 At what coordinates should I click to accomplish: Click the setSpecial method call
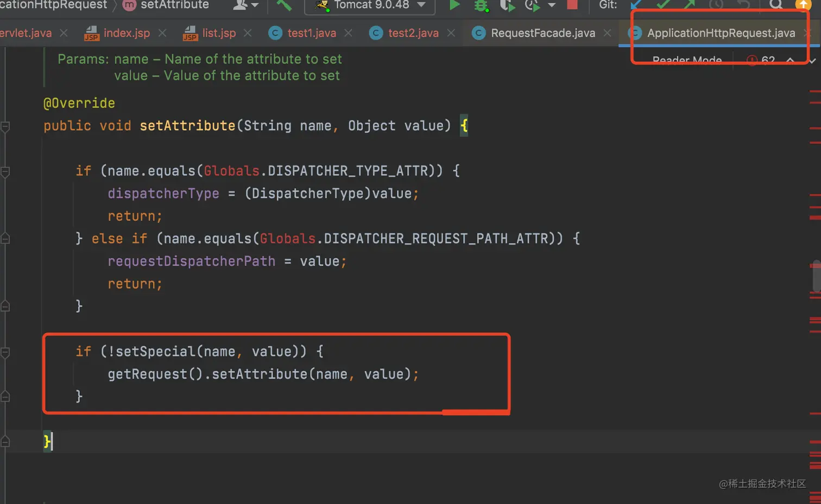[x=155, y=352]
